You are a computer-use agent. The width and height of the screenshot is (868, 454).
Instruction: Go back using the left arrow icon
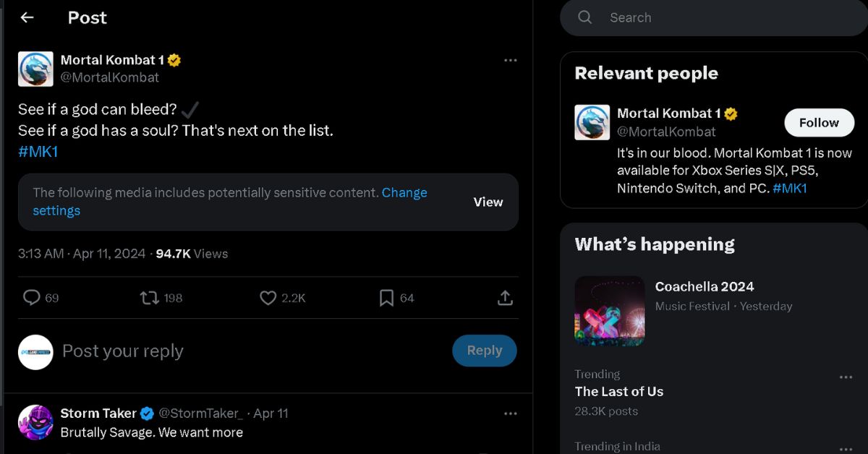[x=27, y=17]
